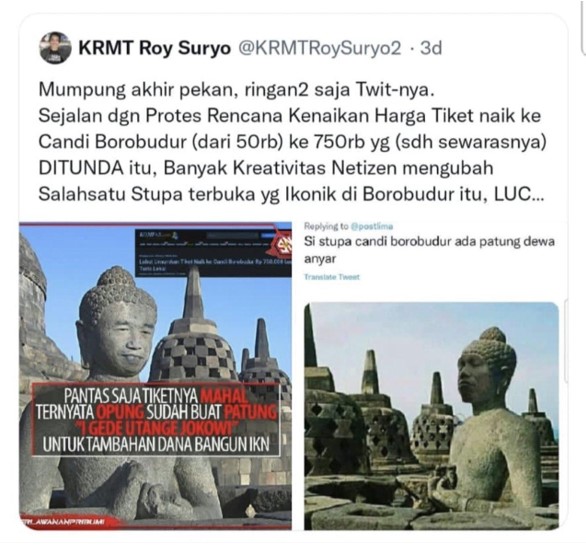Click the scrollbar at the window edge
Image resolution: width=586 pixels, height=553 pixels.
pos(583,27)
